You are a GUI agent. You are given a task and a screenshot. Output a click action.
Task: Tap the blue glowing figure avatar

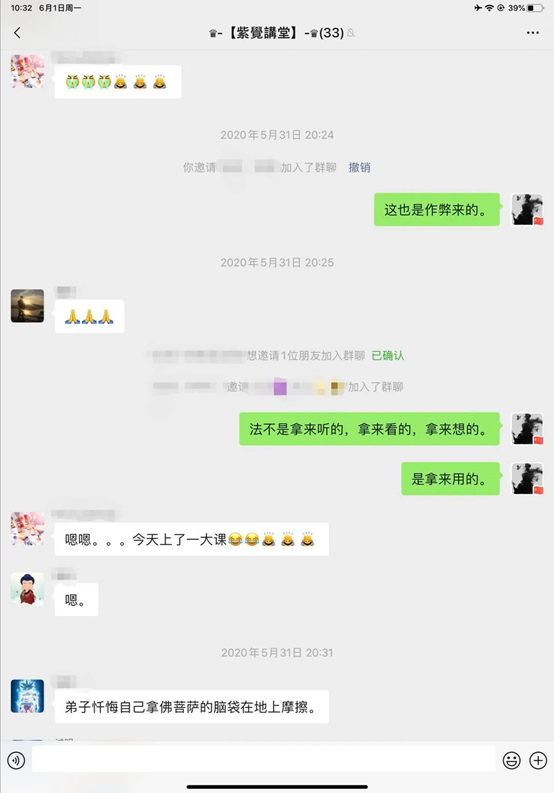(27, 696)
